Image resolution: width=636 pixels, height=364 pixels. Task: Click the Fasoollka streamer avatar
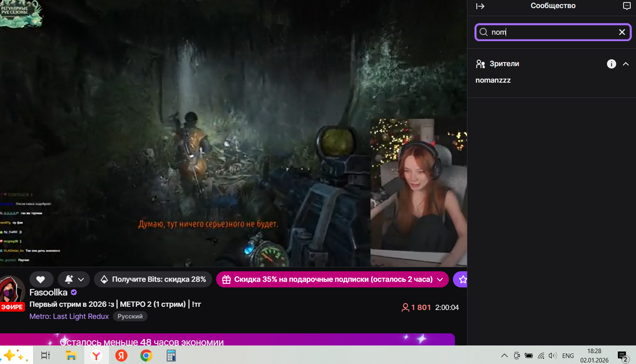pos(12,290)
